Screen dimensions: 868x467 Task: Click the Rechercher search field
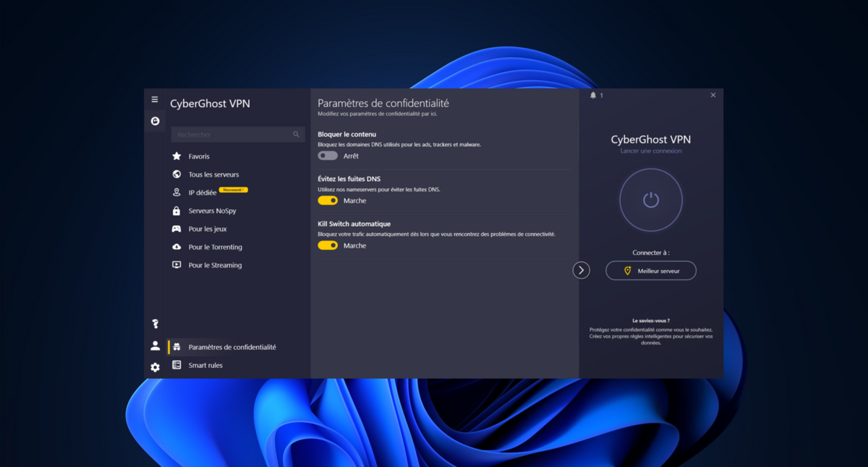(x=238, y=135)
